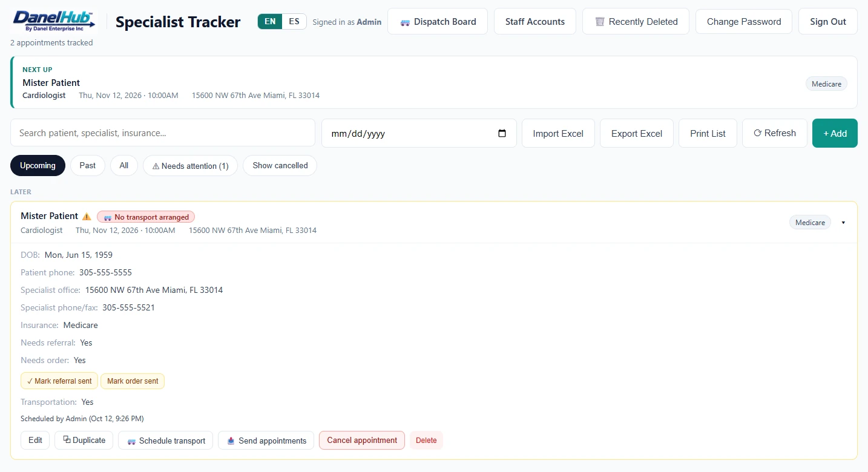
Task: Click the warning triangle beside Mister Patient
Action: 87,216
